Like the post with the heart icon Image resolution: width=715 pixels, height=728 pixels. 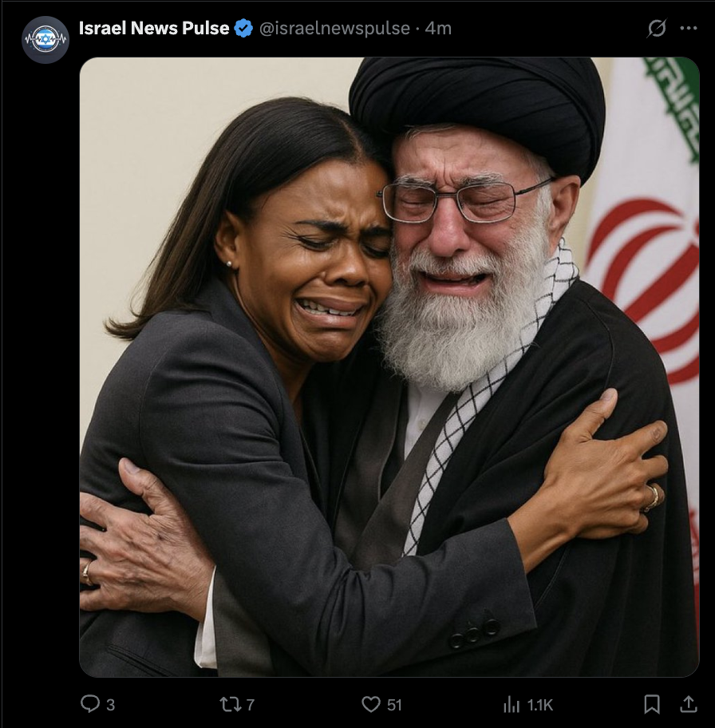pyautogui.click(x=370, y=704)
